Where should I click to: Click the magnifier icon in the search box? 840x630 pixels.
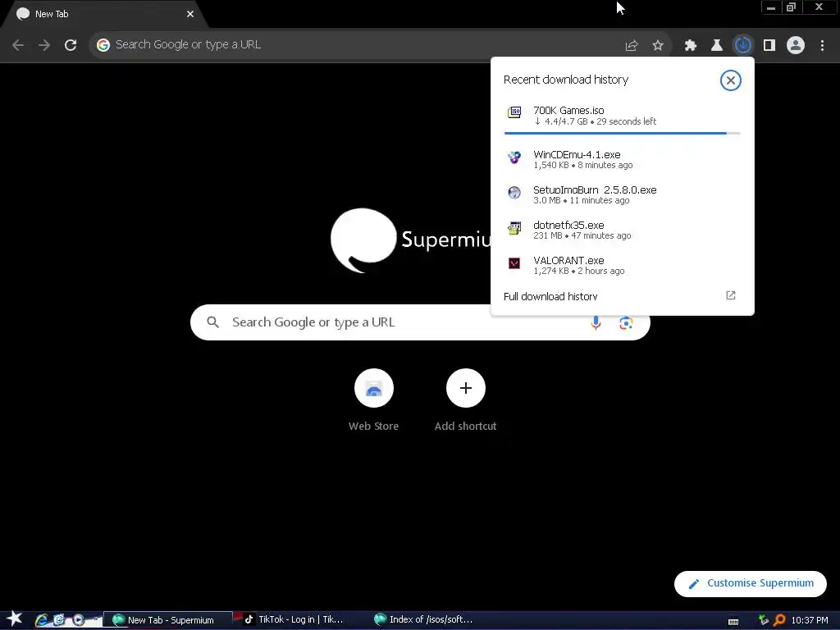212,322
